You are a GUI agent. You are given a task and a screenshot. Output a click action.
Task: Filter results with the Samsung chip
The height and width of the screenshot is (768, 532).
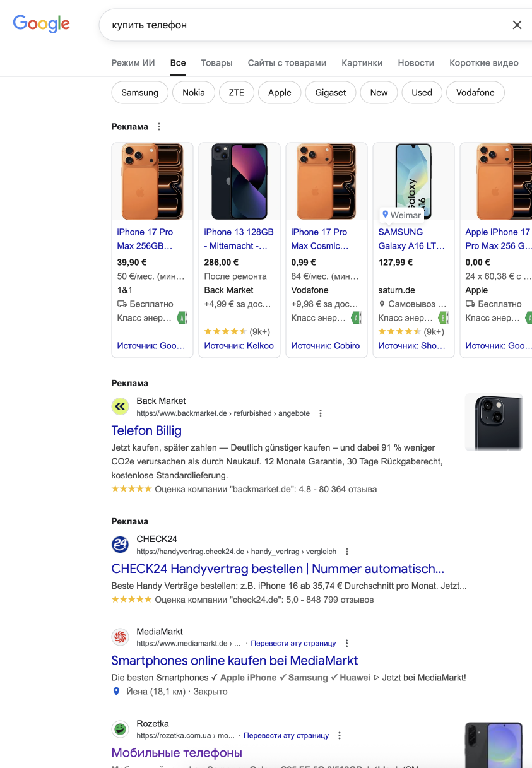coord(139,93)
